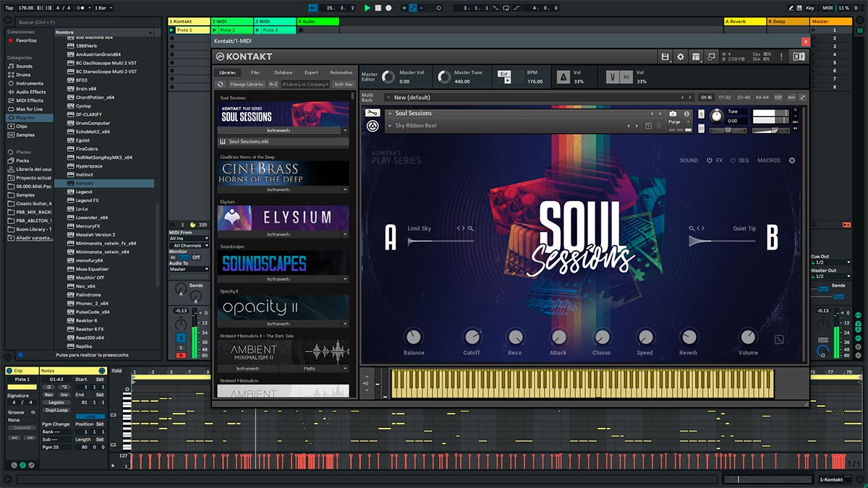The image size is (868, 488).
Task: Open the MACROS page in Soul Sessions
Action: coord(769,160)
